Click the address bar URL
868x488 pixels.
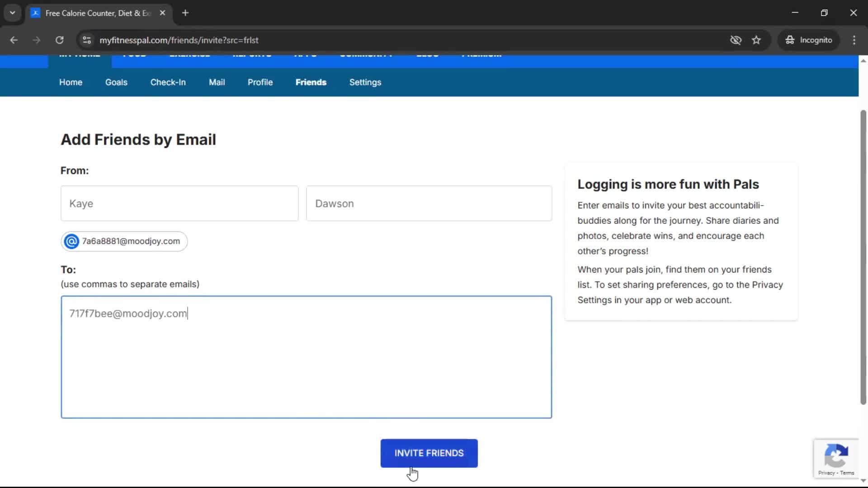(179, 40)
